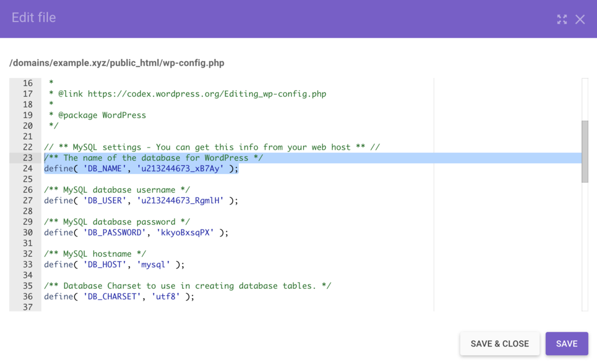The image size is (597, 364).
Task: Click the 'MySQL database username' comment
Action: 117,190
